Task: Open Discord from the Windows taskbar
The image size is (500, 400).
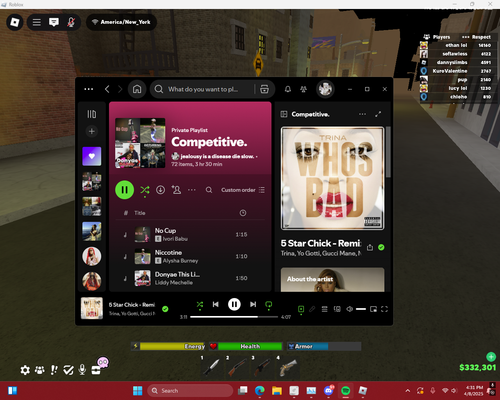Action: [x=329, y=390]
